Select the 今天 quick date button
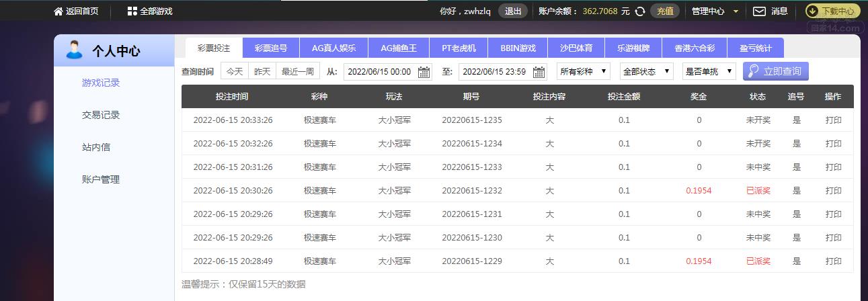The width and height of the screenshot is (868, 301). coord(234,71)
